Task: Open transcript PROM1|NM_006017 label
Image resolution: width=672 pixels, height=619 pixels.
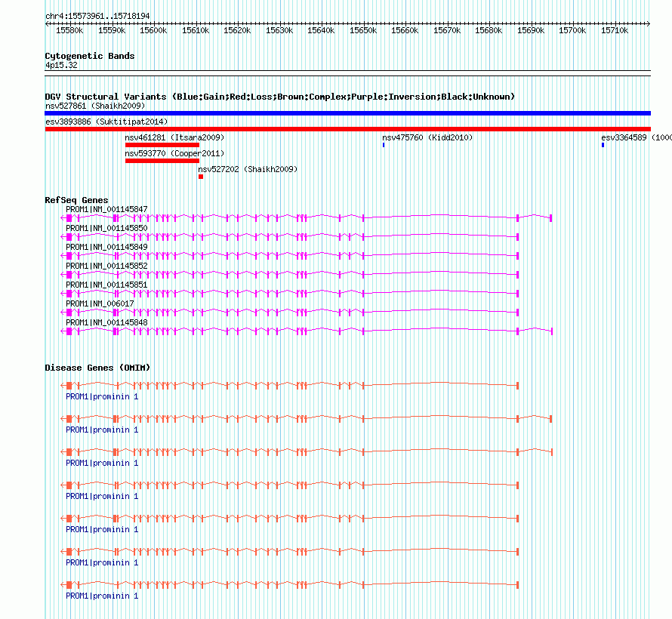Action: pos(100,303)
